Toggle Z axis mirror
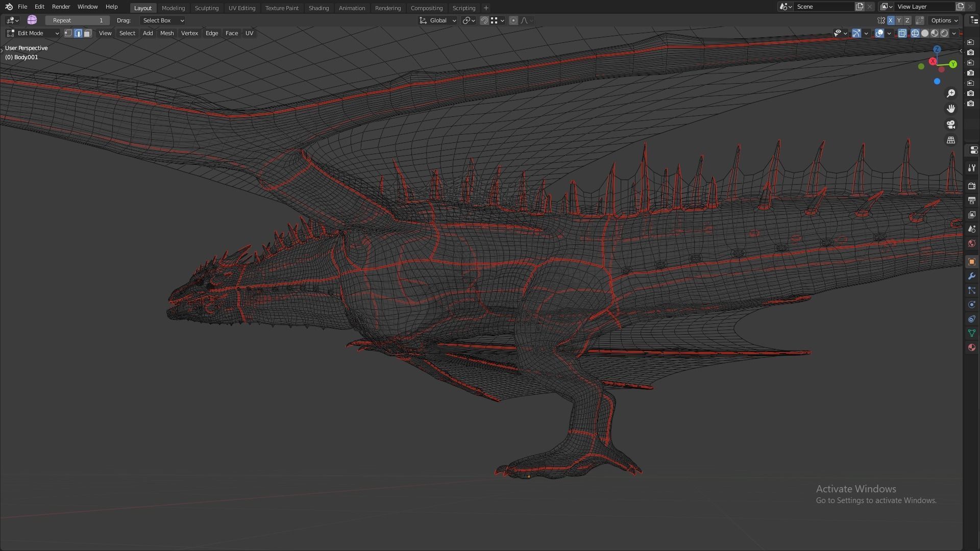The image size is (980, 551). [907, 20]
